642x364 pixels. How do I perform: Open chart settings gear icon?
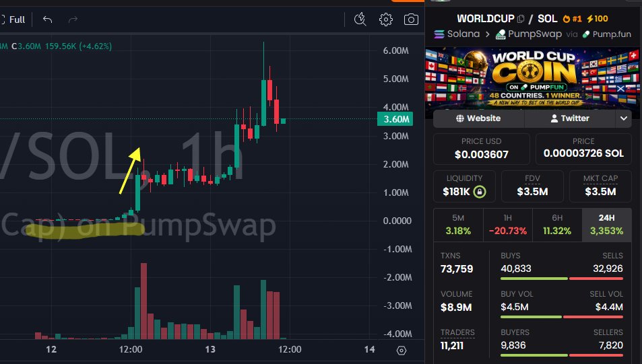coord(386,20)
